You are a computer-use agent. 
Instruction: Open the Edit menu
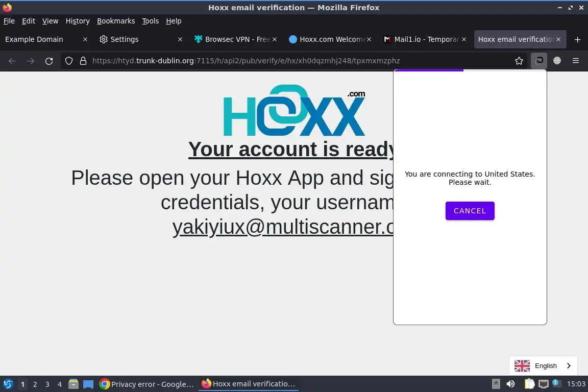click(29, 21)
